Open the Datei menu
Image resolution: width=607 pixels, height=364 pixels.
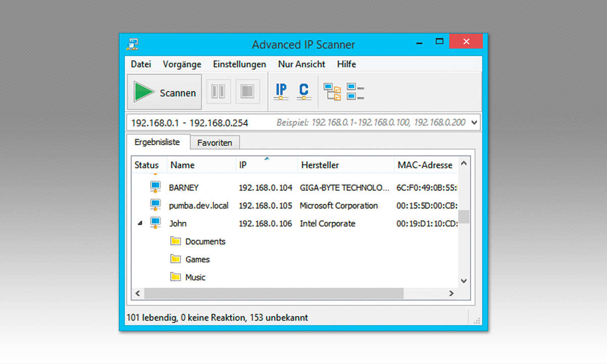(x=141, y=64)
